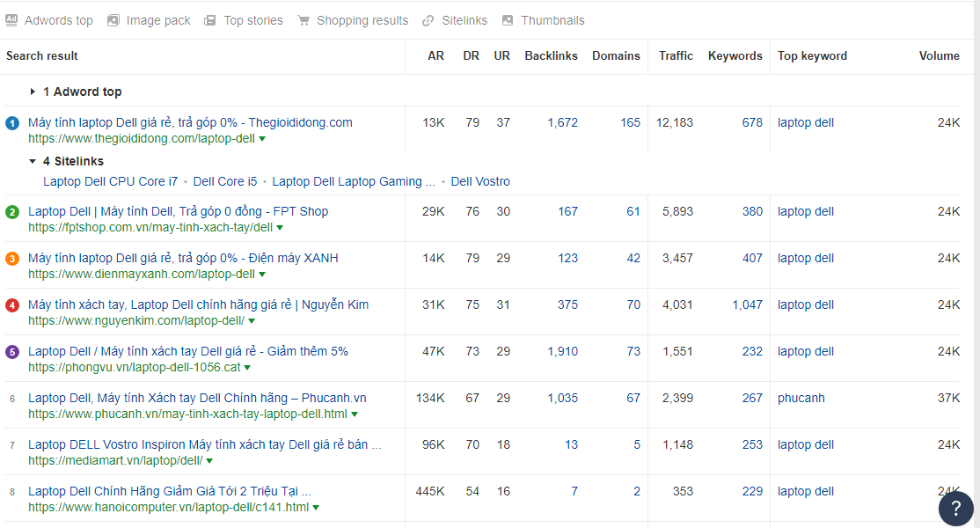Select the Sitelinks legend label
The image size is (980, 528).
464,20
